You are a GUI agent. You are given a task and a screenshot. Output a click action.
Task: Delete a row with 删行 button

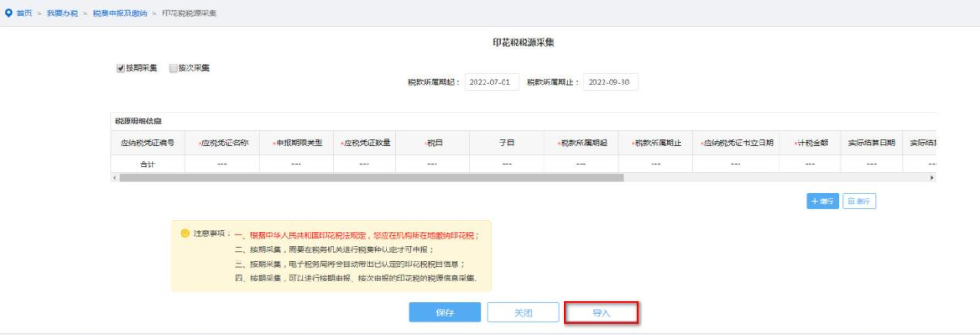(x=858, y=202)
